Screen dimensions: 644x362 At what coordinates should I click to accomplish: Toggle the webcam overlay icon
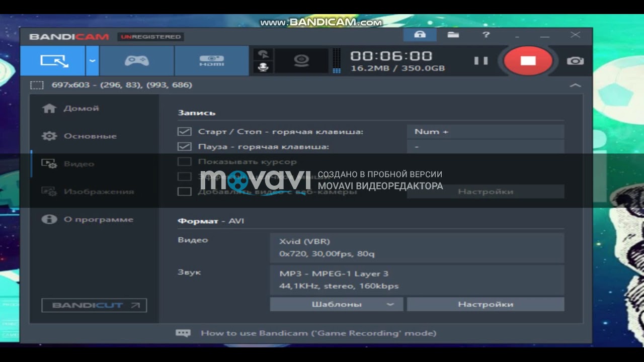(301, 61)
